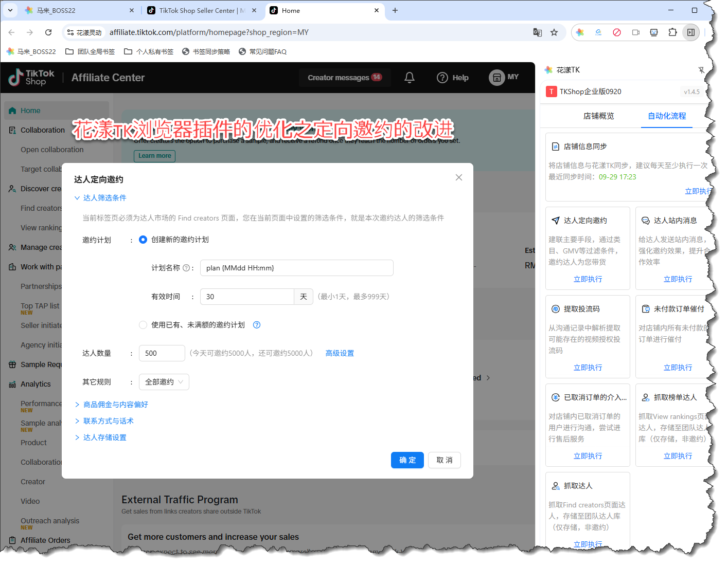Click the notification bell icon
728x566 pixels.
click(410, 78)
